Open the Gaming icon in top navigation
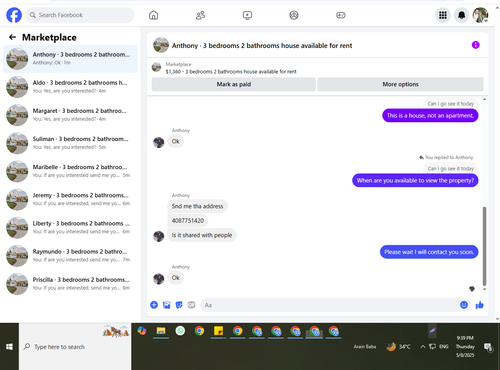500x370 pixels. click(341, 15)
